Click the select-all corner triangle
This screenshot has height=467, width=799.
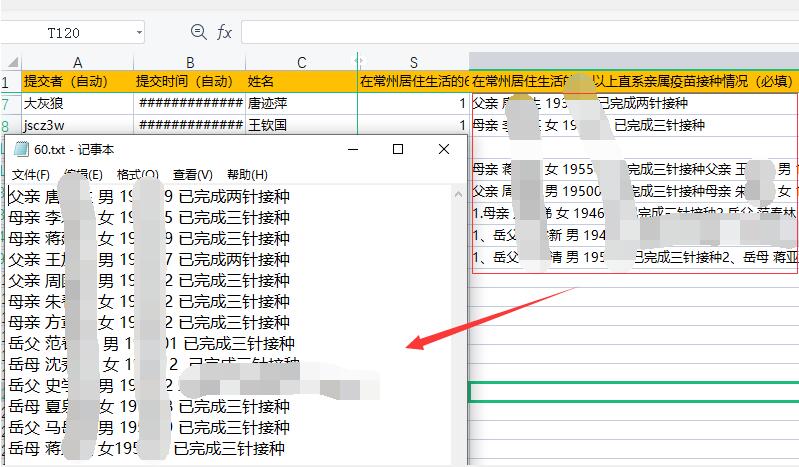pos(13,62)
